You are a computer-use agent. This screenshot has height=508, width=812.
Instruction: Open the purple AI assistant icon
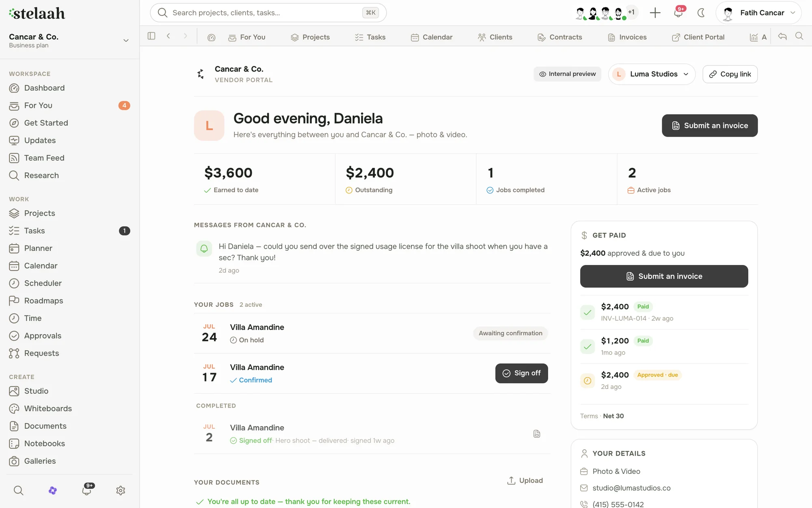coord(52,490)
